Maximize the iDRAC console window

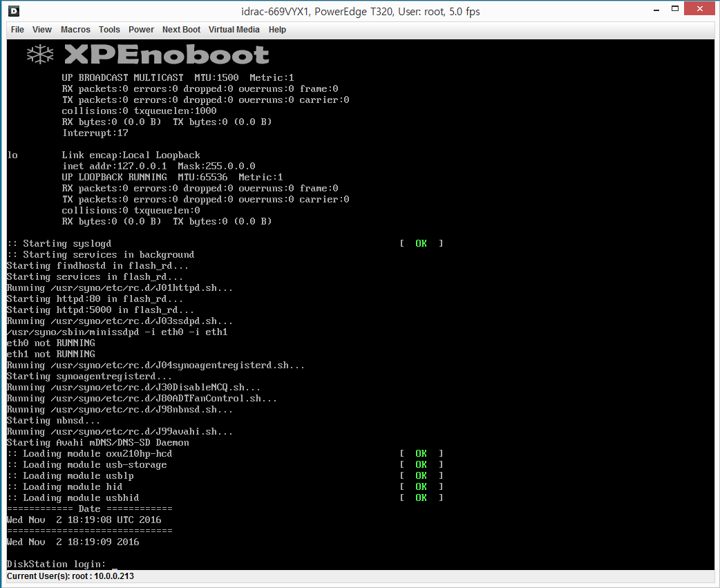click(675, 9)
